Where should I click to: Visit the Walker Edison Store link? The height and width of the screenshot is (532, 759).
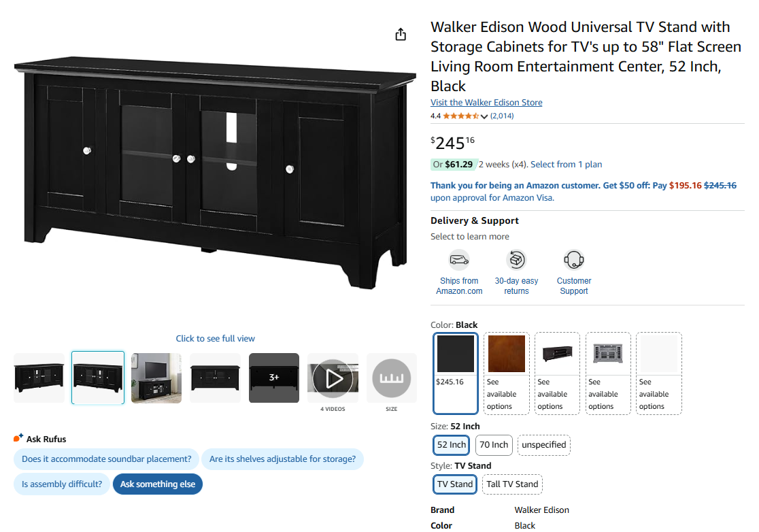[x=486, y=103]
